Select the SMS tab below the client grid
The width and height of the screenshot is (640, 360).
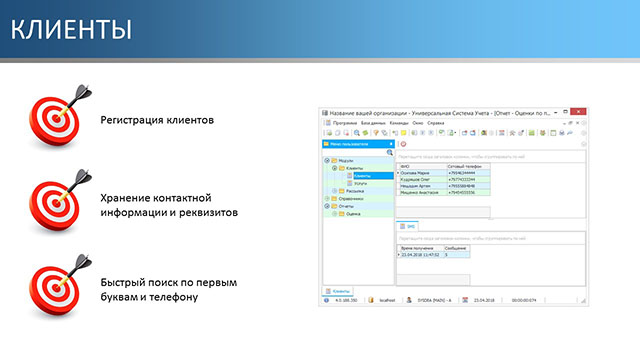[x=407, y=226]
